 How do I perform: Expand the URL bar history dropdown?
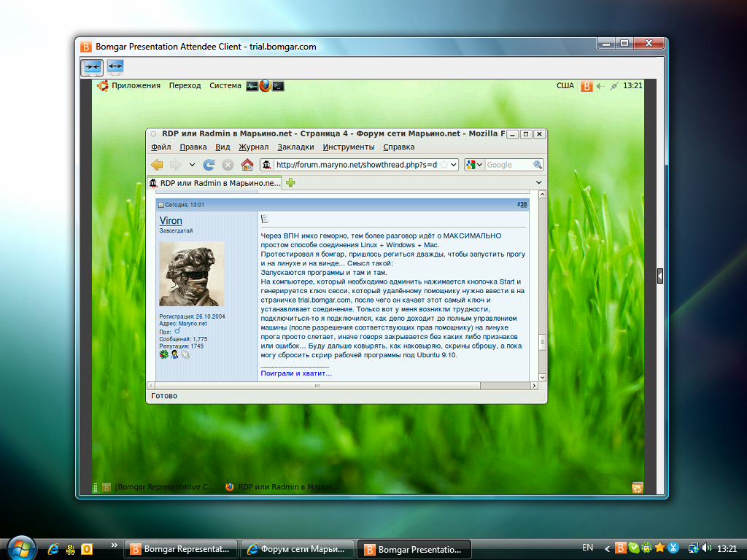(x=454, y=165)
